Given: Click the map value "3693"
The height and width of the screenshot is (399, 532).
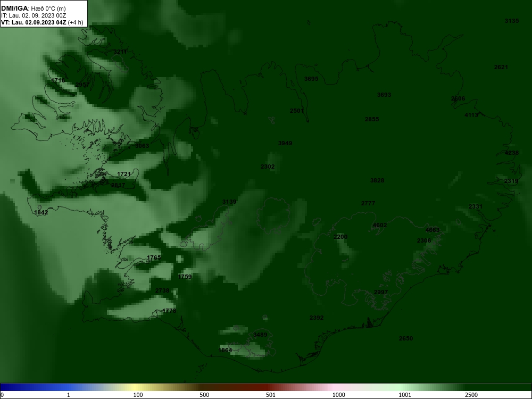Looking at the screenshot, I should pyautogui.click(x=384, y=95).
